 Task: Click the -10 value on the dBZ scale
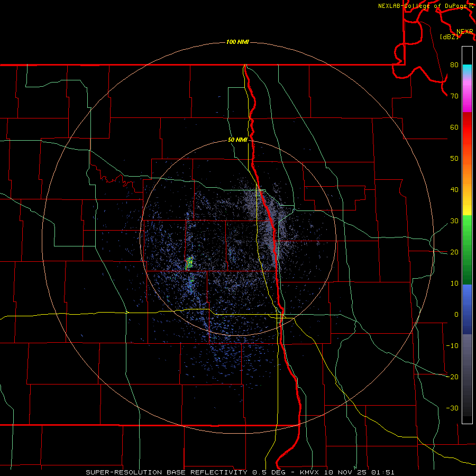pyautogui.click(x=452, y=346)
